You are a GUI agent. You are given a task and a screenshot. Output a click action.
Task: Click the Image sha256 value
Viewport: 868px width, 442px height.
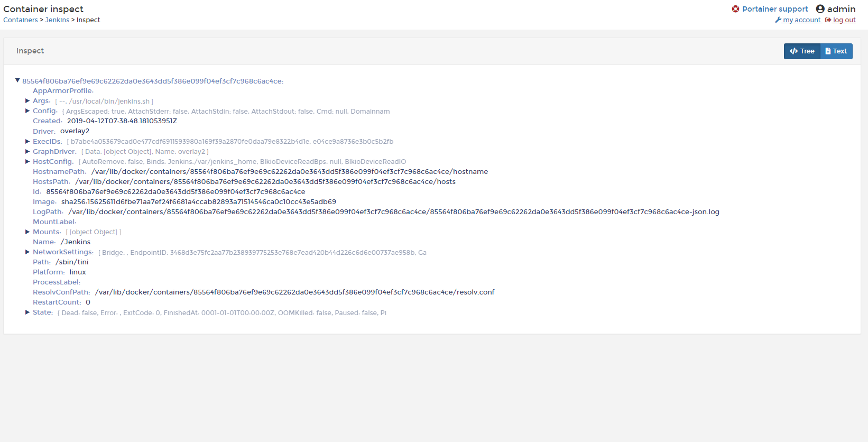pyautogui.click(x=199, y=202)
